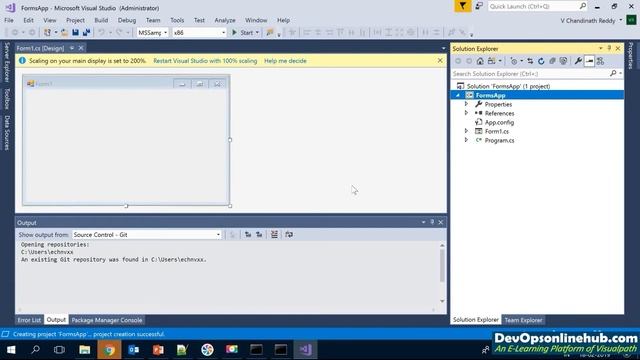640x360 pixels.
Task: Click Visual Studio icon in taskbar
Action: [305, 350]
